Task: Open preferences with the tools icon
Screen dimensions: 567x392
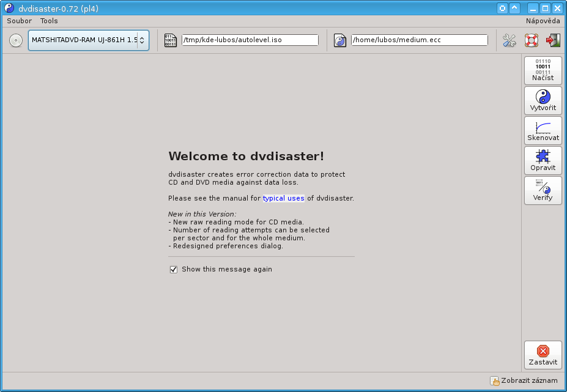Action: 509,40
